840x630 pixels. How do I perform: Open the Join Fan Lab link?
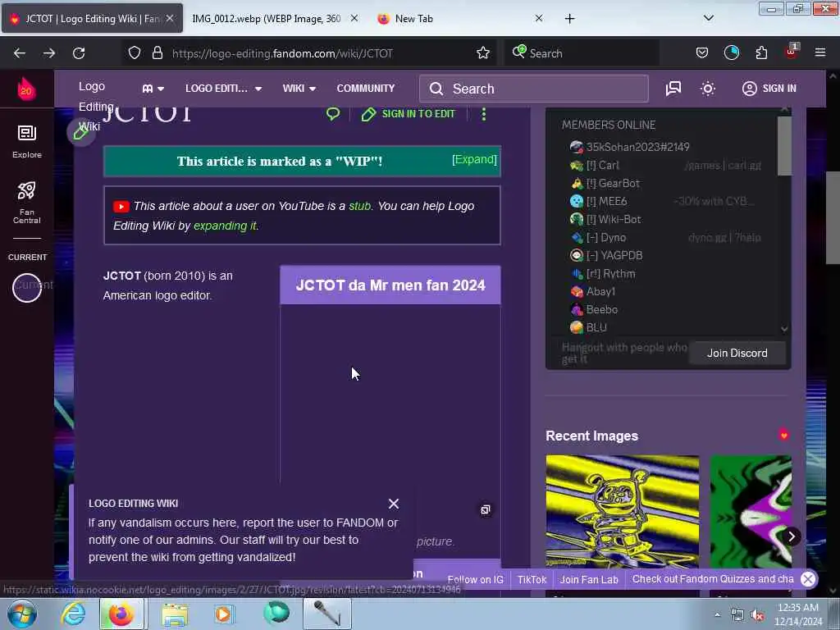coord(589,579)
